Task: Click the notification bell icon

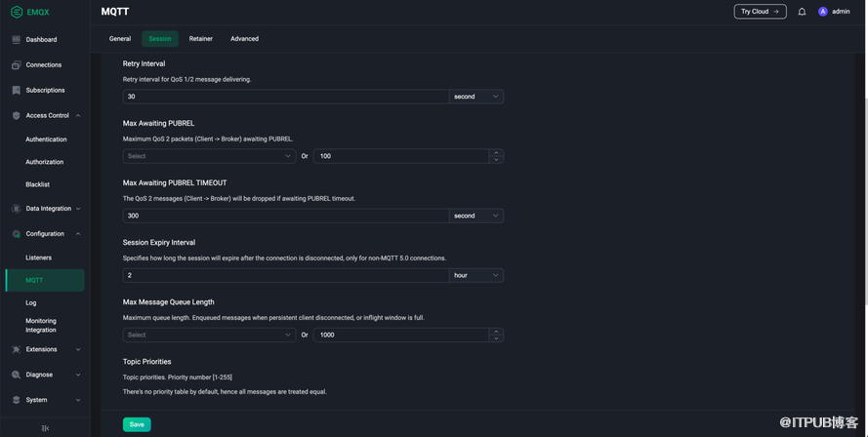Action: pyautogui.click(x=802, y=12)
